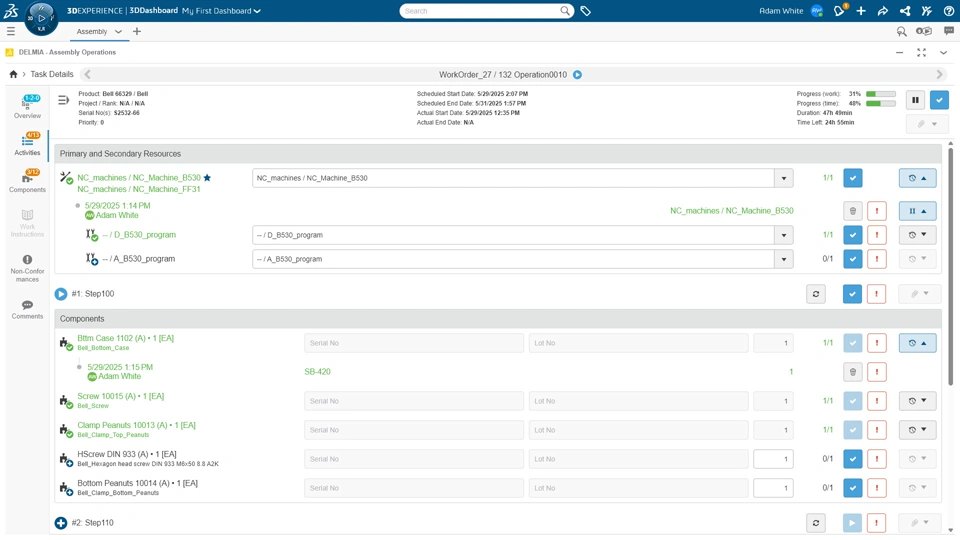Image resolution: width=960 pixels, height=540 pixels.
Task: Open notifications icon in top bar
Action: point(839,10)
